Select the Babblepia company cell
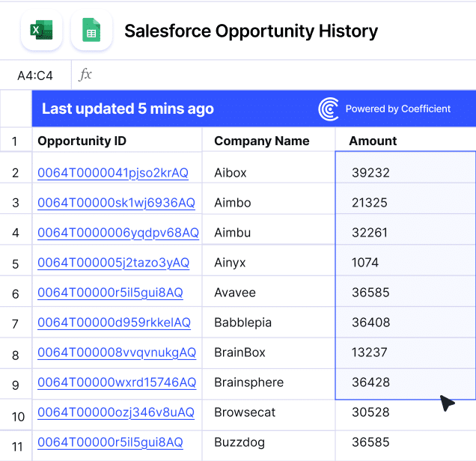 coord(269,323)
